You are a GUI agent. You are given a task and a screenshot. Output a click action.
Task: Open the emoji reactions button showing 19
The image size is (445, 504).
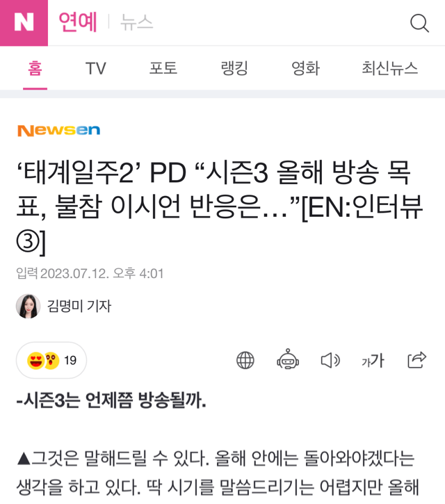(51, 360)
